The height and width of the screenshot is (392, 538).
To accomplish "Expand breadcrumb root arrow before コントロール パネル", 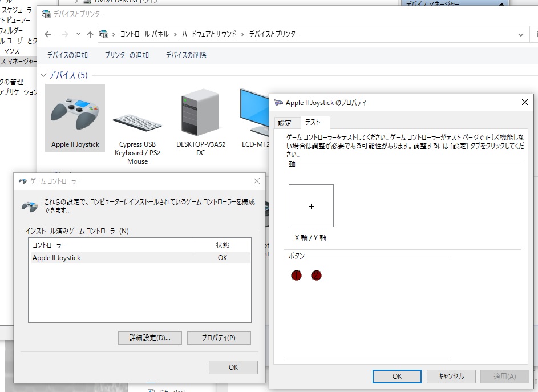I will coord(114,34).
